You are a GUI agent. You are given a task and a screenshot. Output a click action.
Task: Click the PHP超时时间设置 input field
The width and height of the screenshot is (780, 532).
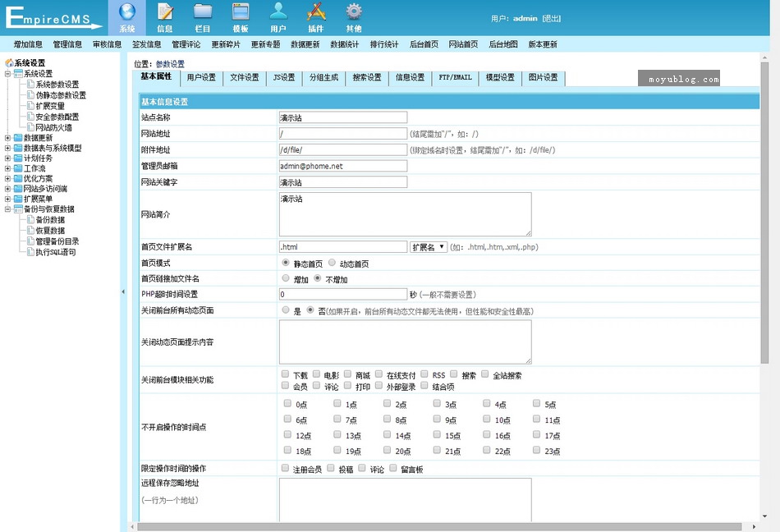tap(343, 295)
